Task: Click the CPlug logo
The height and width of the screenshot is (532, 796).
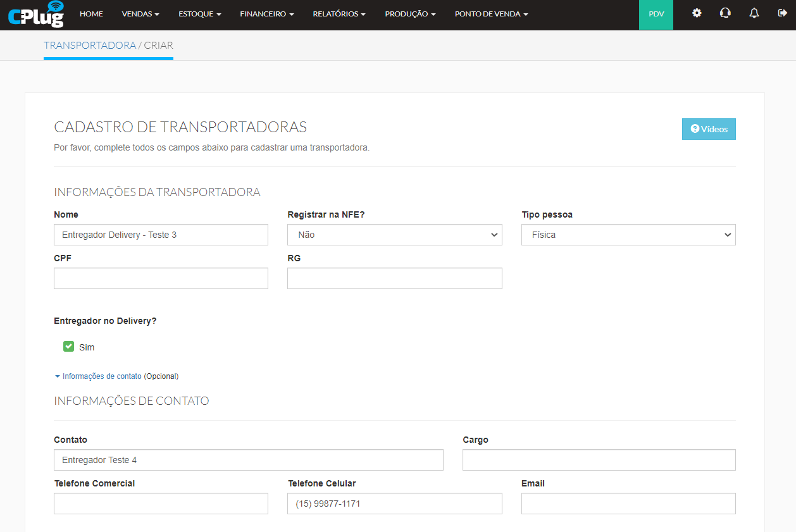Action: (36, 15)
